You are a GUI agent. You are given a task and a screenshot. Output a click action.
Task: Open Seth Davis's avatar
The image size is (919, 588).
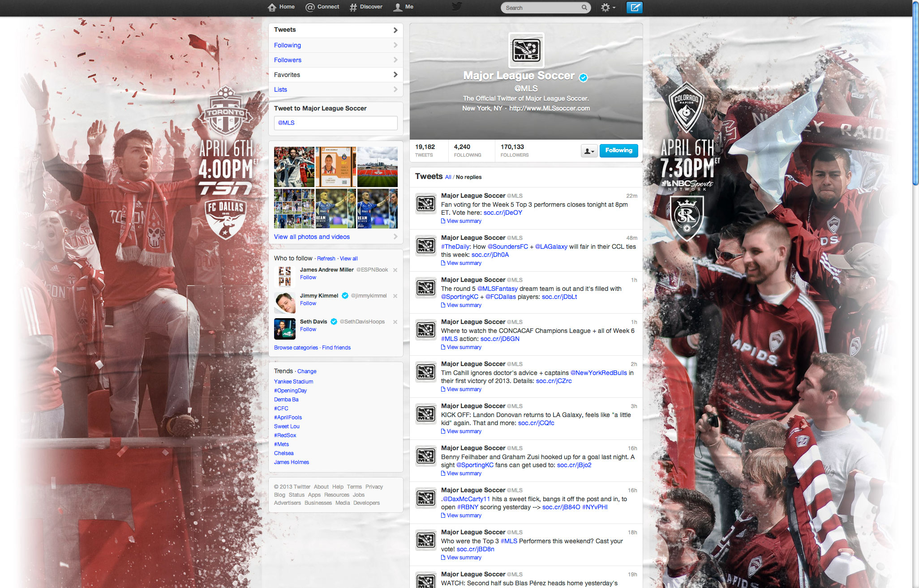tap(285, 328)
